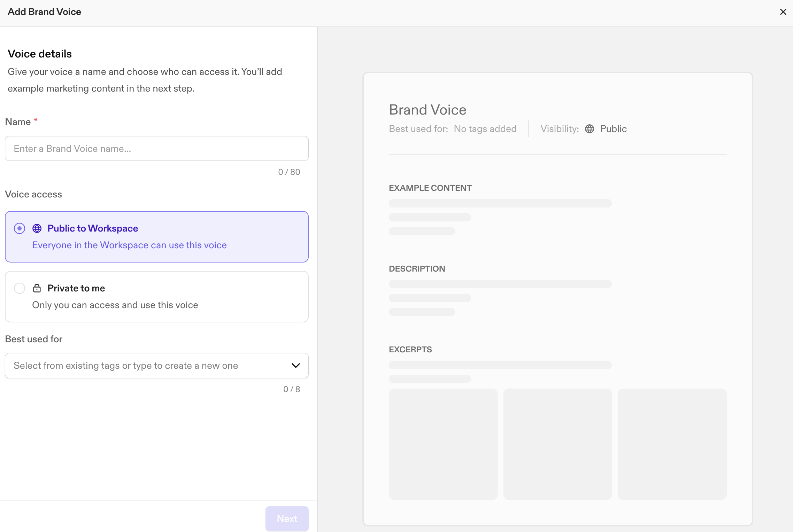The width and height of the screenshot is (793, 532).
Task: Click the 'Only you can access and use this voice' text
Action: pos(115,305)
